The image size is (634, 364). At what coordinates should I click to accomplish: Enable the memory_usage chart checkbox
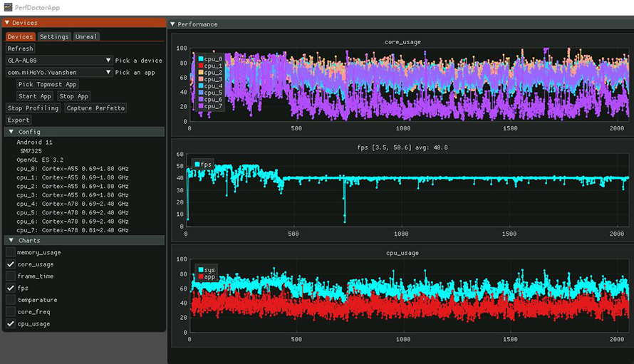pos(11,252)
